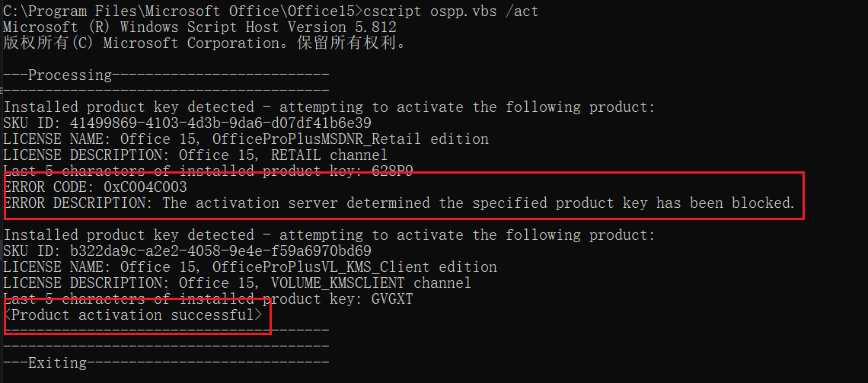The width and height of the screenshot is (868, 383).
Task: Select the ERROR CODE 0xC004C003 line
Action: point(95,187)
